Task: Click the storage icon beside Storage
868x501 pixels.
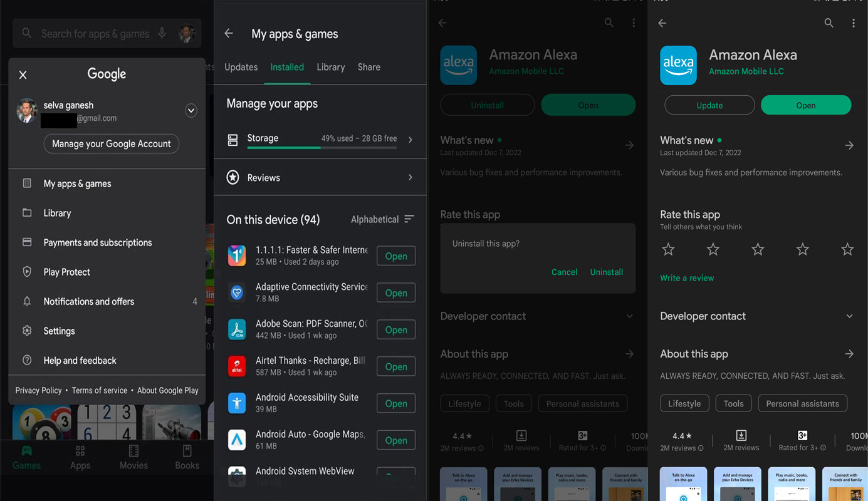Action: pyautogui.click(x=233, y=140)
